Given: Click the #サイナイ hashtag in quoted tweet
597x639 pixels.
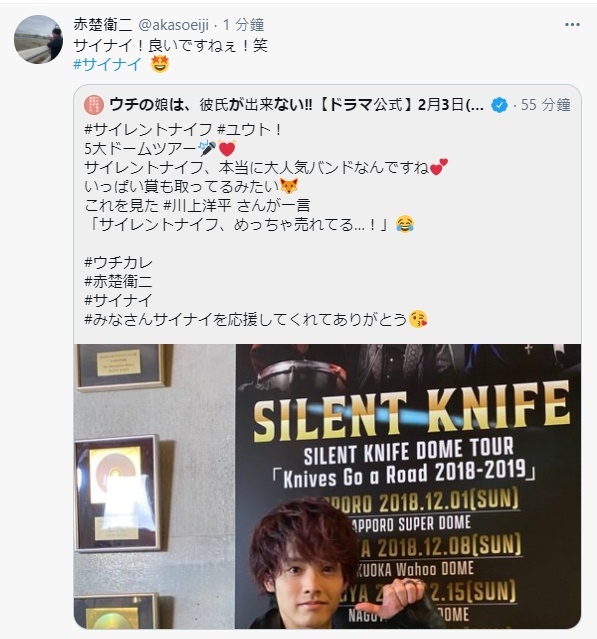Looking at the screenshot, I should click(x=118, y=300).
